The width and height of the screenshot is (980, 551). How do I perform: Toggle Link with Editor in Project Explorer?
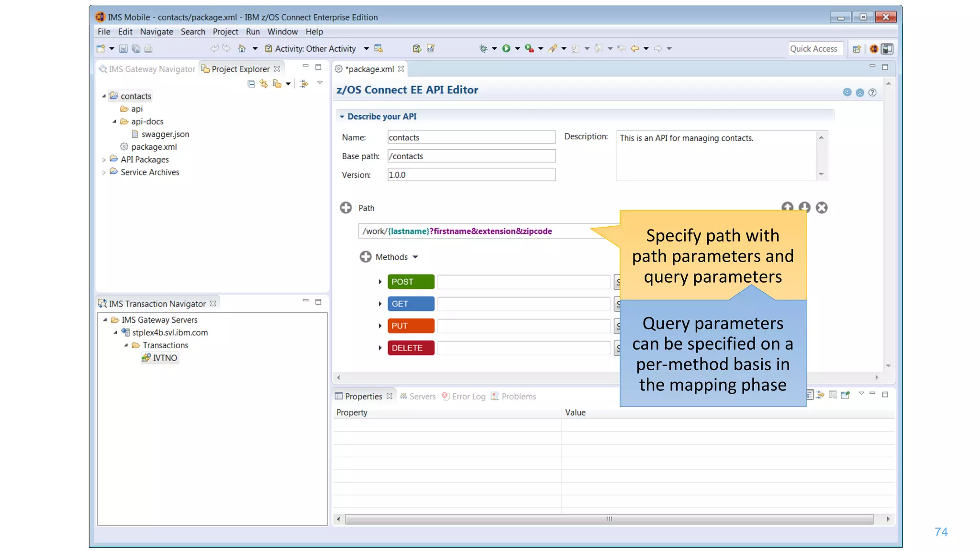[x=264, y=84]
